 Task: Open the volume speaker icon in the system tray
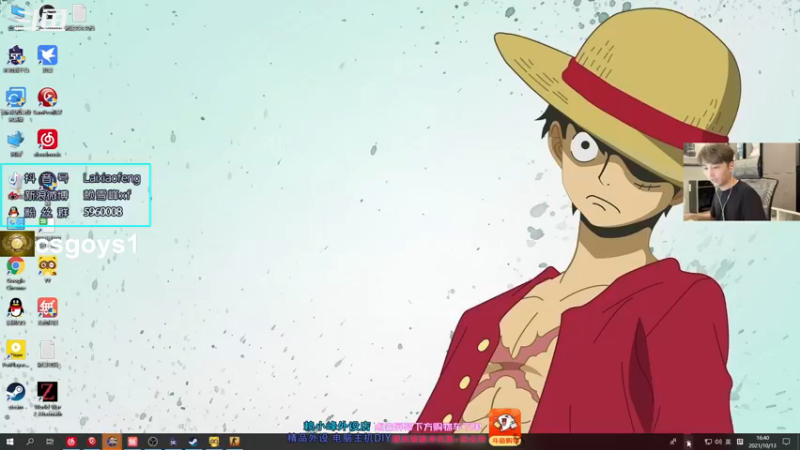click(x=718, y=442)
